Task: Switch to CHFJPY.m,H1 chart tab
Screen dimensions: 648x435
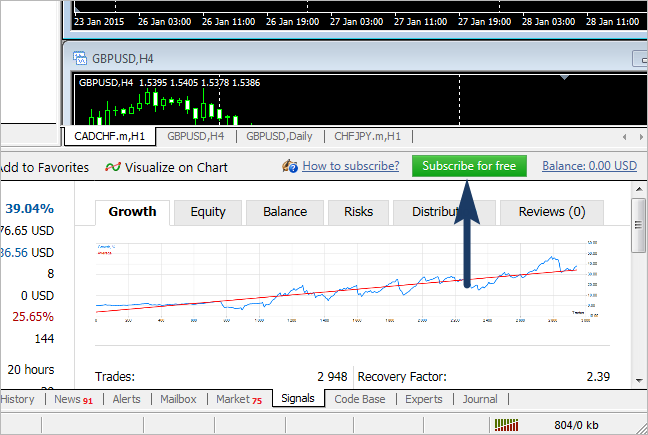Action: (367, 136)
